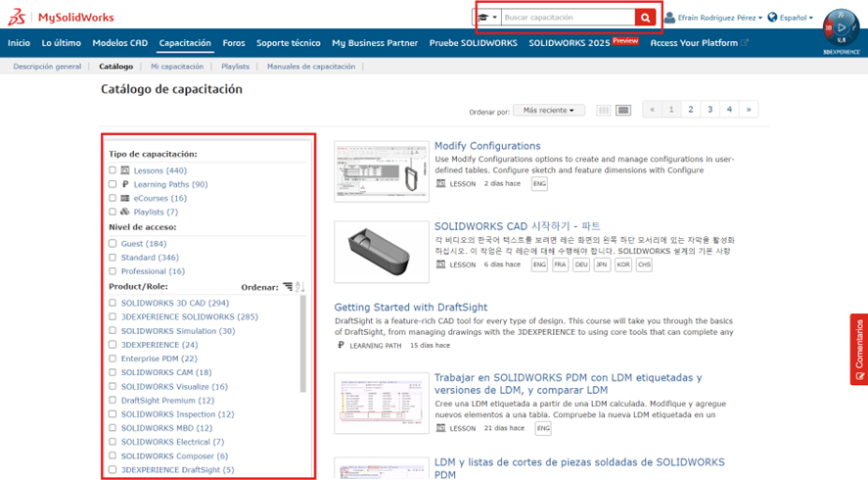Open the Foros menu
Image resolution: width=868 pixels, height=480 pixels.
click(x=234, y=43)
